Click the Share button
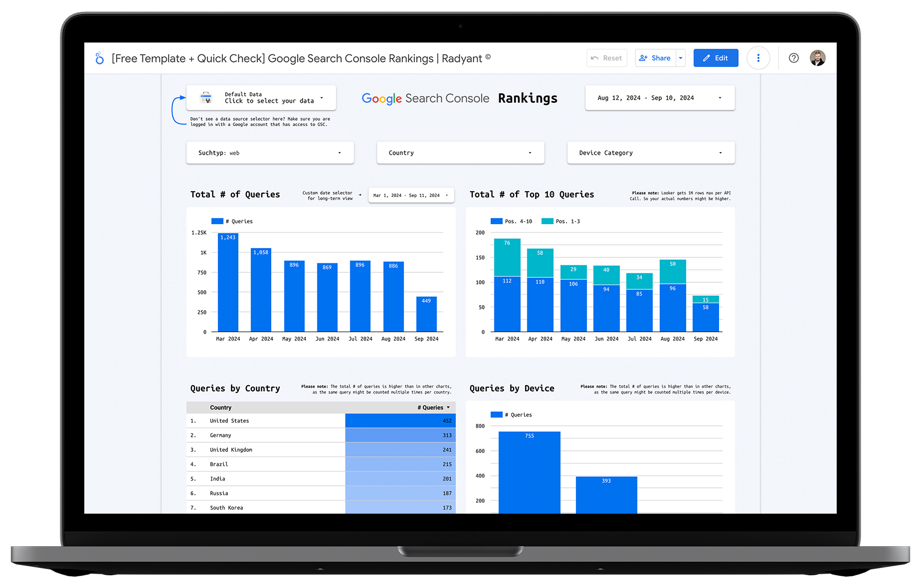The height and width of the screenshot is (588, 921). 655,58
